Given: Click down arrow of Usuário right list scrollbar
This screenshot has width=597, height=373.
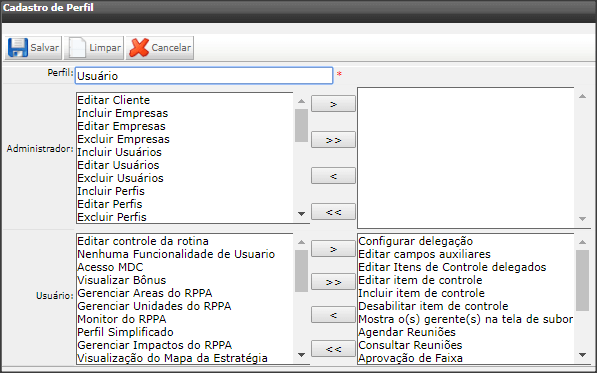Looking at the screenshot, I should (x=582, y=355).
